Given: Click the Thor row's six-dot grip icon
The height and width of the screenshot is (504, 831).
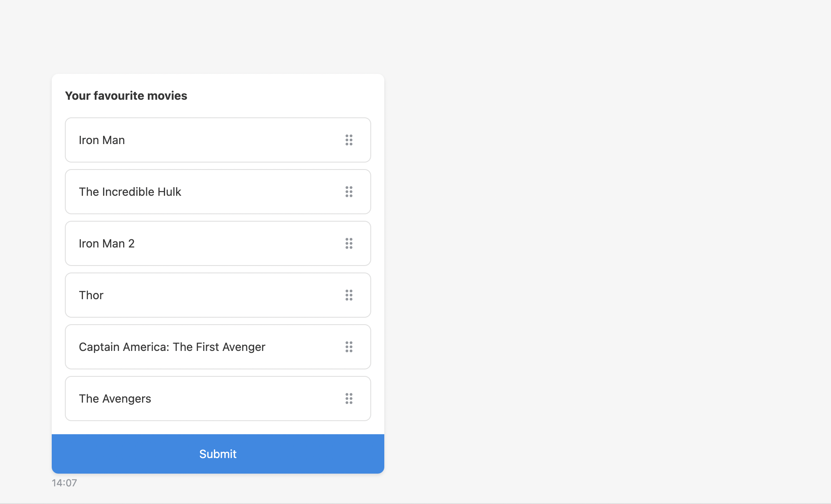Looking at the screenshot, I should [349, 295].
